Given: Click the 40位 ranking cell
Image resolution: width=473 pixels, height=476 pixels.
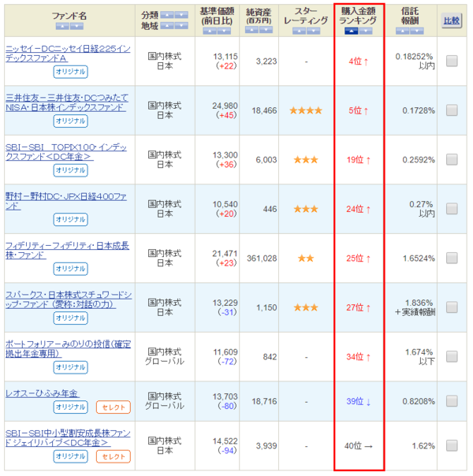Looking at the screenshot, I should coord(359,446).
